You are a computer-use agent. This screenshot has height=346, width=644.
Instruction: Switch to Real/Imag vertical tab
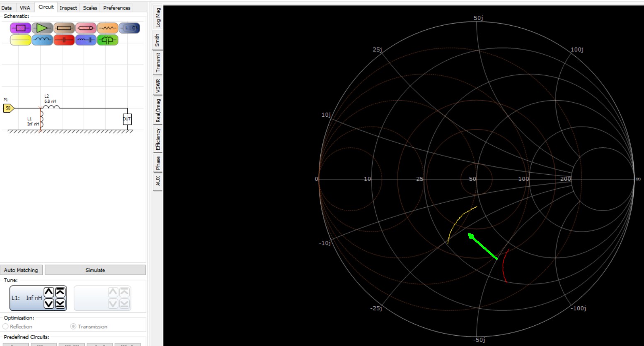pyautogui.click(x=158, y=110)
